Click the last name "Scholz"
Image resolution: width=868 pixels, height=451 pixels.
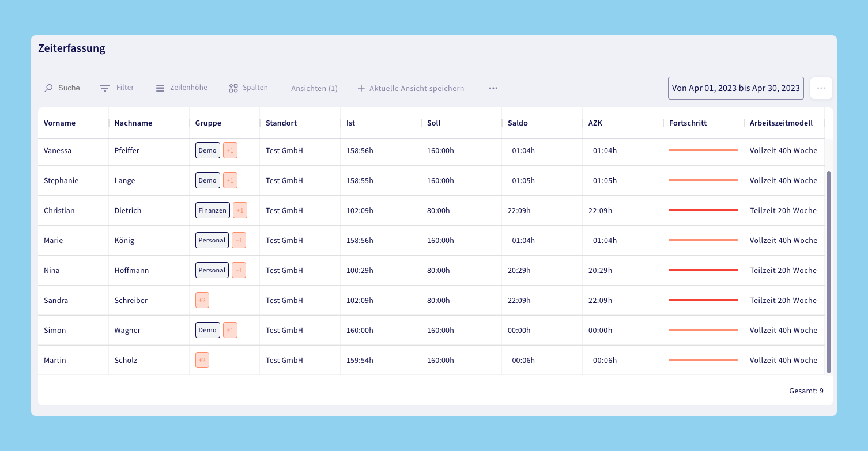coord(126,360)
